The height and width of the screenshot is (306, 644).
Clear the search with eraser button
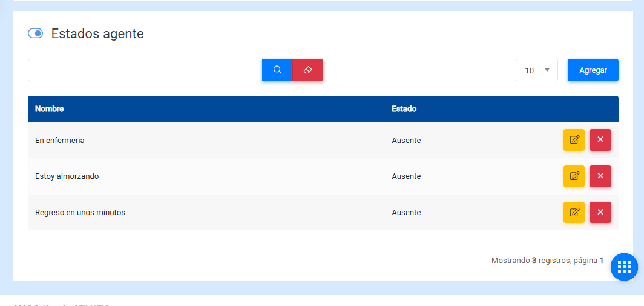pyautogui.click(x=307, y=70)
